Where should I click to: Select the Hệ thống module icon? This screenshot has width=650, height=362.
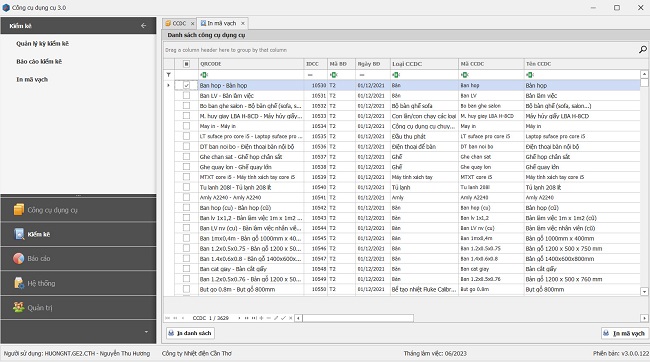coord(19,283)
